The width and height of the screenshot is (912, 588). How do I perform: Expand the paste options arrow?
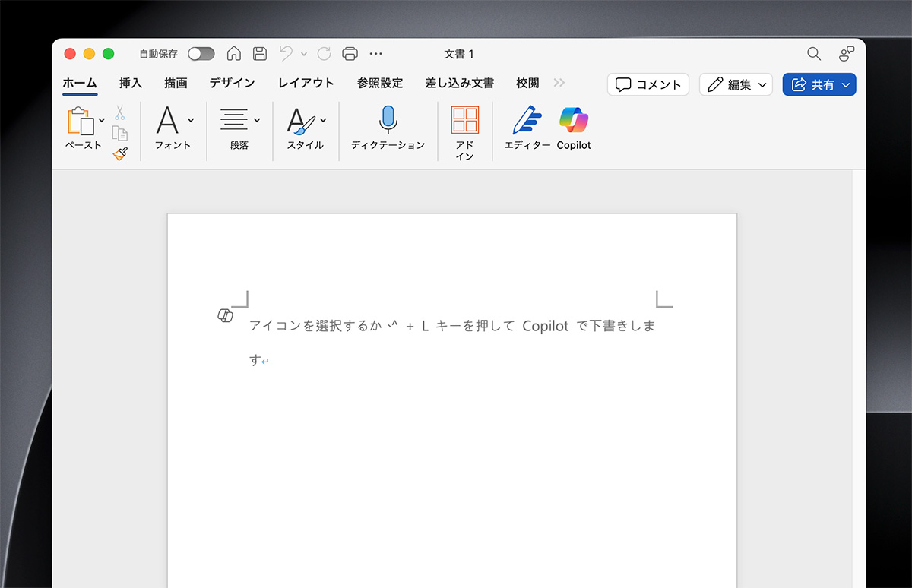point(102,121)
